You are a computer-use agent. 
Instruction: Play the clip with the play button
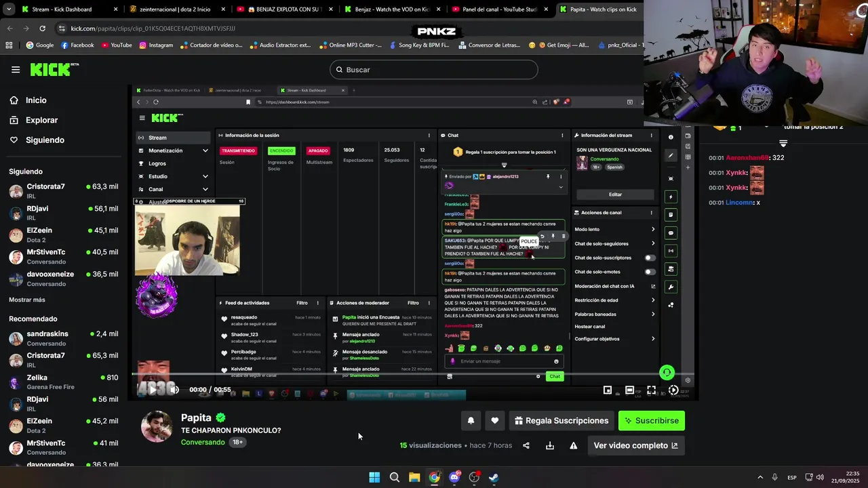153,390
